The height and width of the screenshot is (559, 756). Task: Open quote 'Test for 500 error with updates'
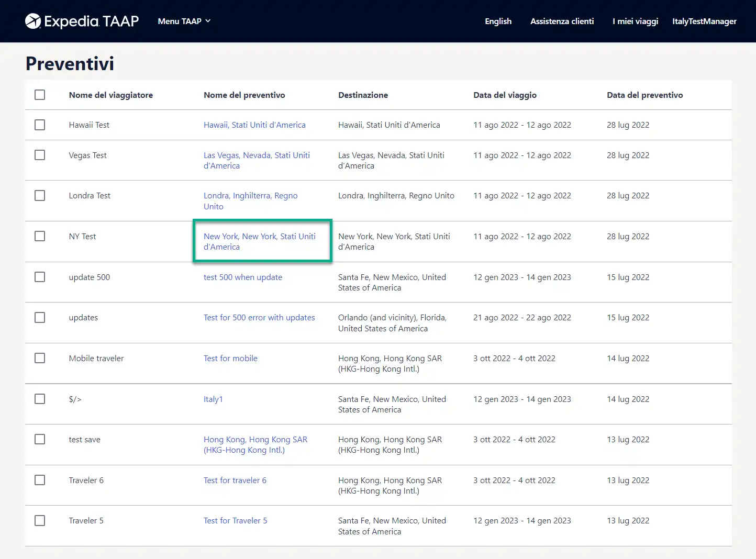[x=259, y=317]
